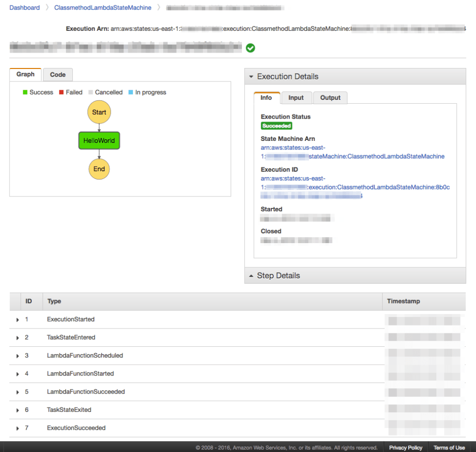Click the green success check icon

[x=250, y=48]
